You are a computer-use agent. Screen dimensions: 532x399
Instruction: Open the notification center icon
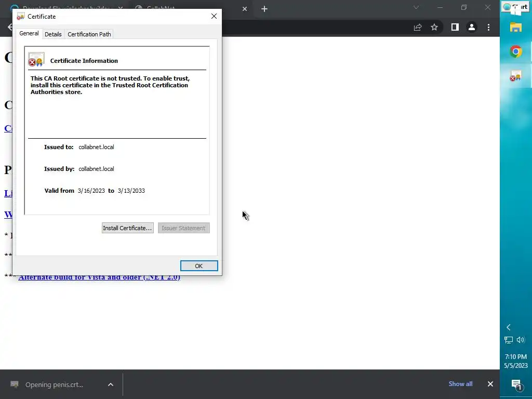pos(516,384)
